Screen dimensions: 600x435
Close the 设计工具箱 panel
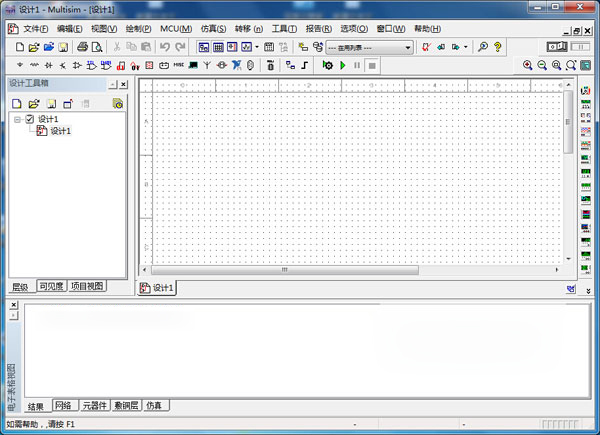coord(123,84)
